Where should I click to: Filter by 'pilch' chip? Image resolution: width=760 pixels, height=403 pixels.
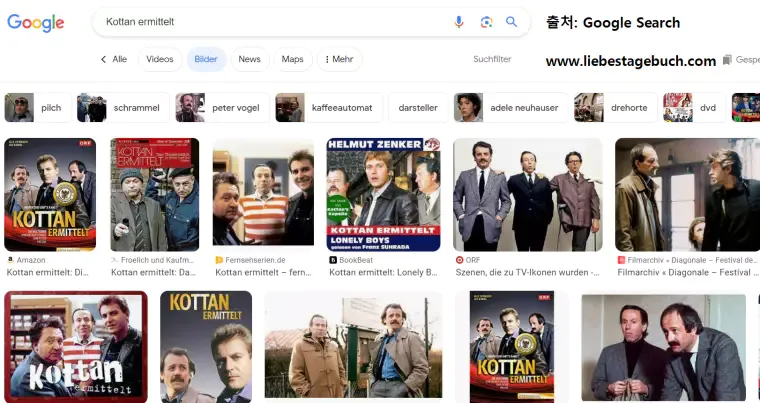click(38, 108)
